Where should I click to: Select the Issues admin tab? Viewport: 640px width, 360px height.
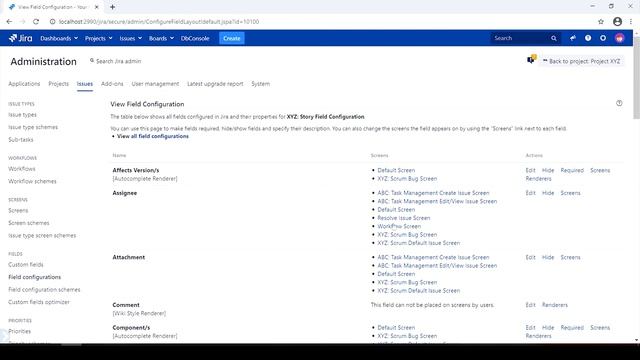85,84
